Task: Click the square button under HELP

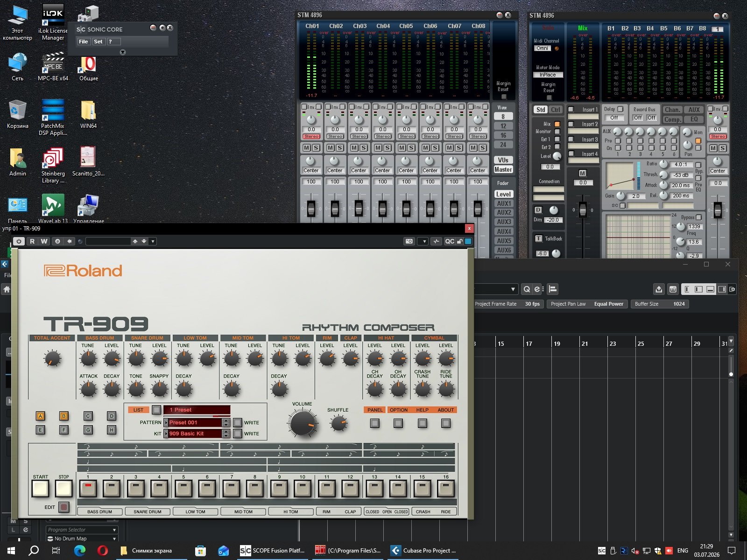Action: tap(423, 423)
